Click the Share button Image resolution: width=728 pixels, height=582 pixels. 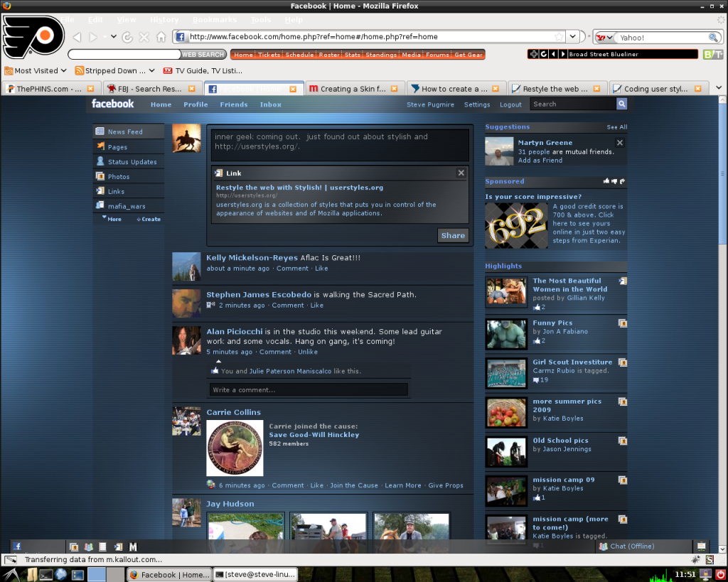point(453,235)
